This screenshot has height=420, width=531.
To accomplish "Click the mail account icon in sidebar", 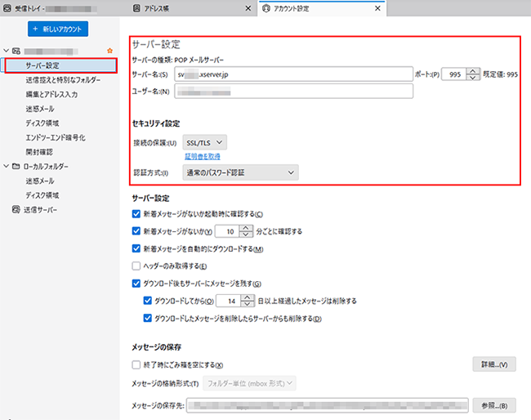I will pyautogui.click(x=16, y=51).
